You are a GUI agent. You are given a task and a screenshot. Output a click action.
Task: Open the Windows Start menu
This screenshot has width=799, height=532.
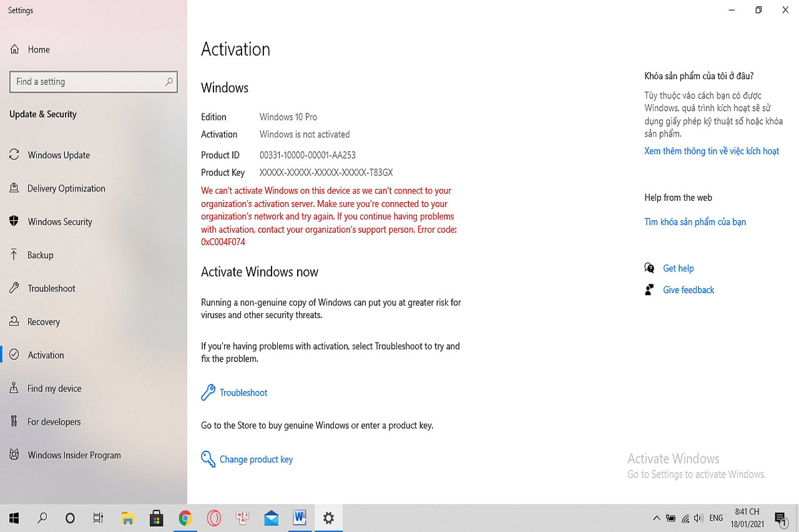(14, 518)
